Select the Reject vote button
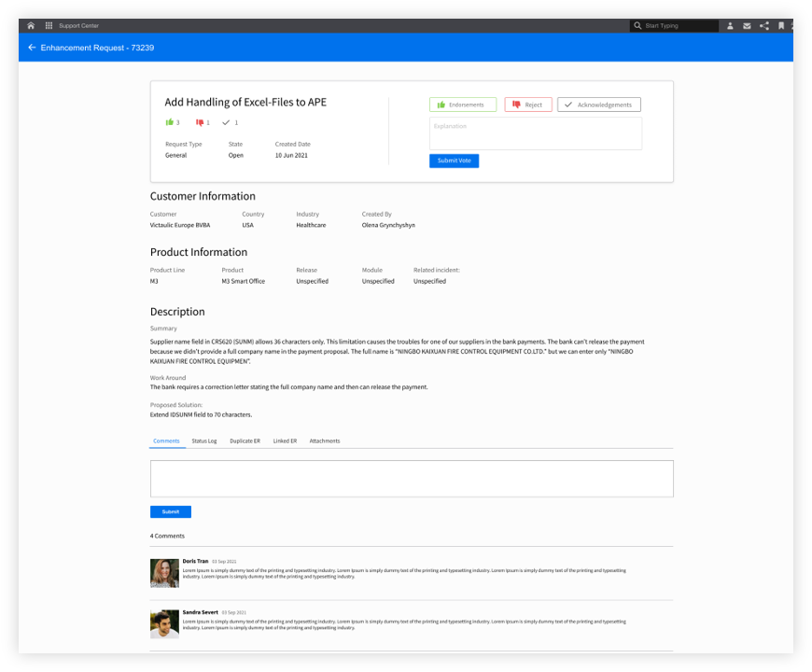Screen dimensions: 812x672 pos(527,105)
